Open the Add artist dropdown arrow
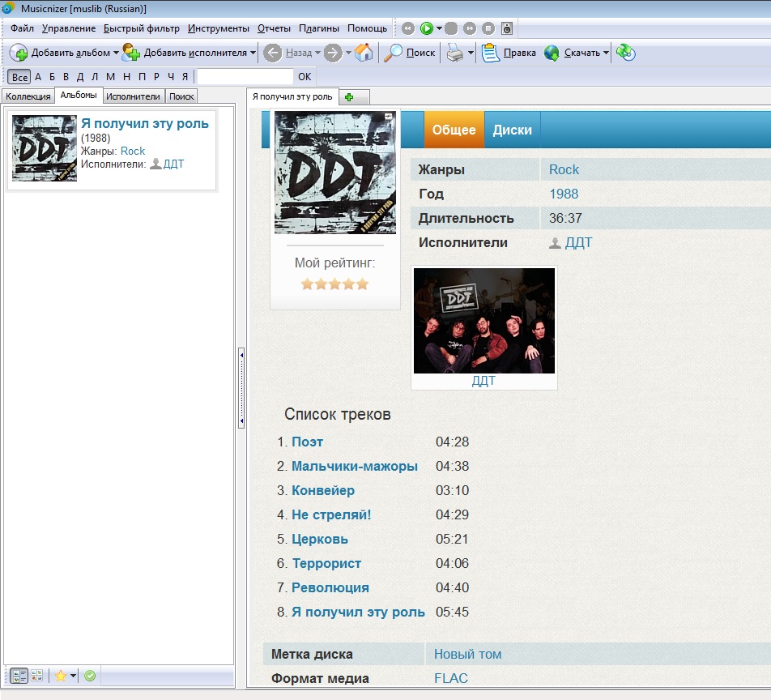This screenshot has height=700, width=771. click(x=253, y=53)
